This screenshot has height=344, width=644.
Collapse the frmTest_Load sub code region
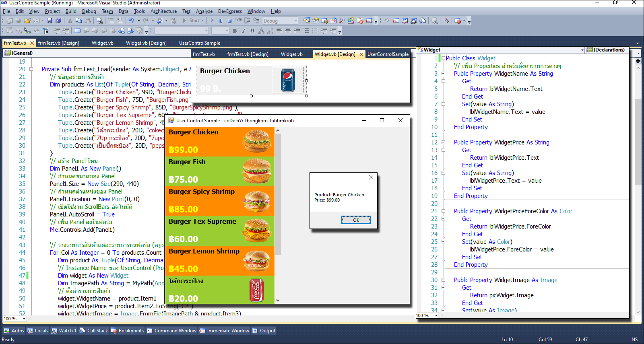[31, 69]
